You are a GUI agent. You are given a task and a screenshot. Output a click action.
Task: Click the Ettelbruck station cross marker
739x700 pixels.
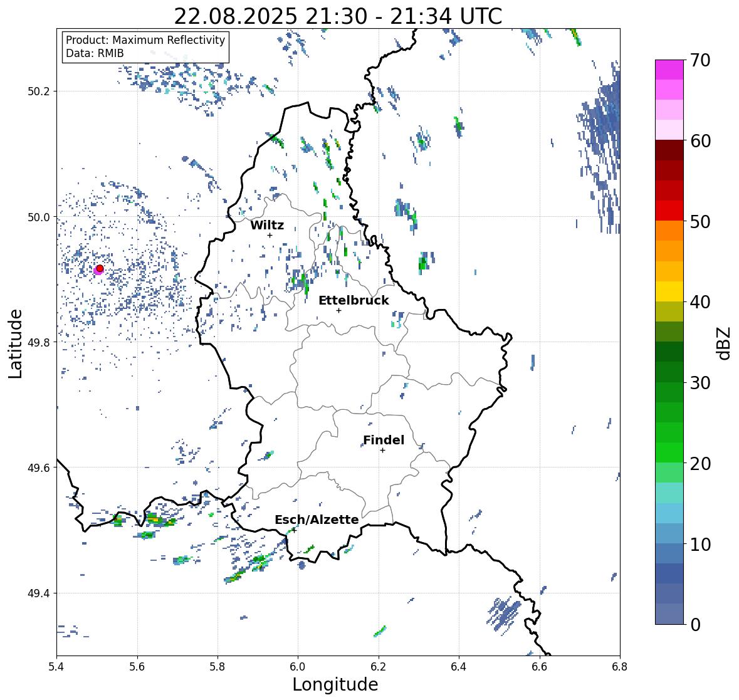tap(338, 310)
